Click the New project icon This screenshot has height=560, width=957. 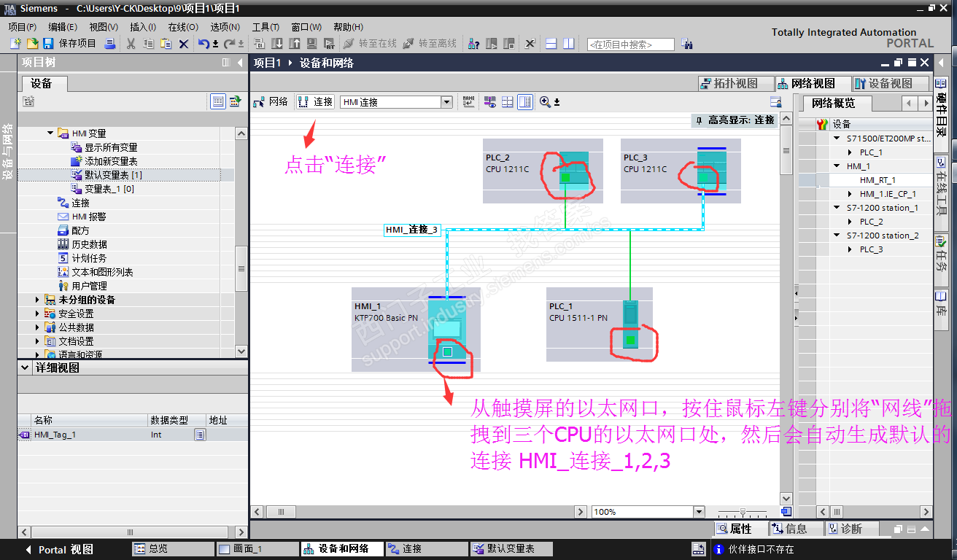pos(16,44)
